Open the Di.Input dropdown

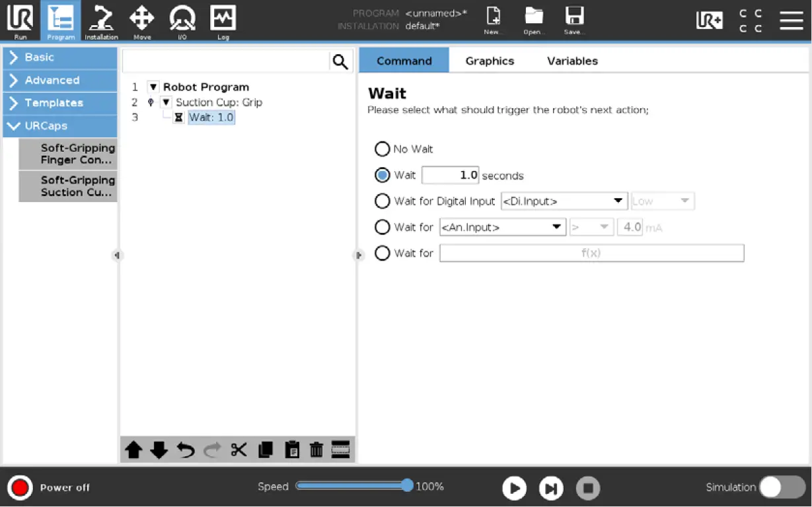point(564,201)
